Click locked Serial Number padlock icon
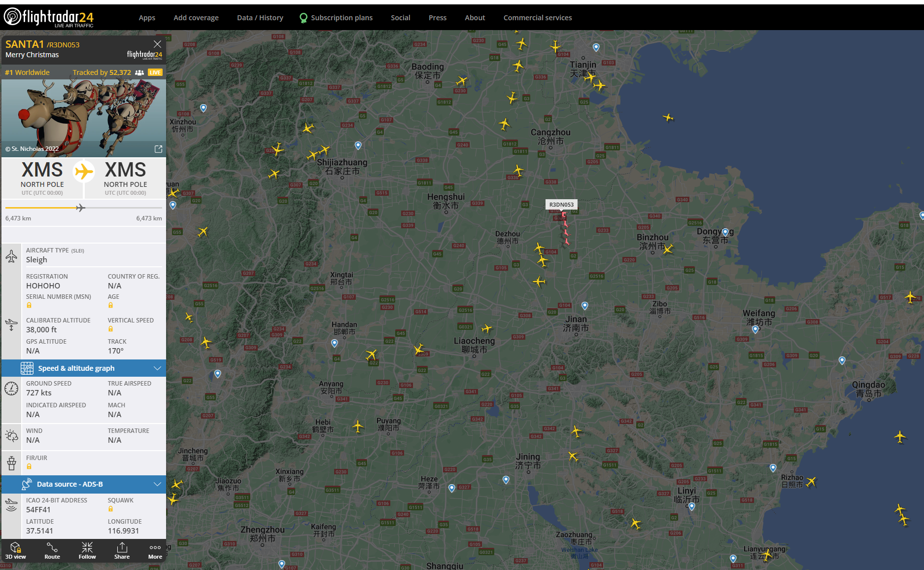 point(29,305)
